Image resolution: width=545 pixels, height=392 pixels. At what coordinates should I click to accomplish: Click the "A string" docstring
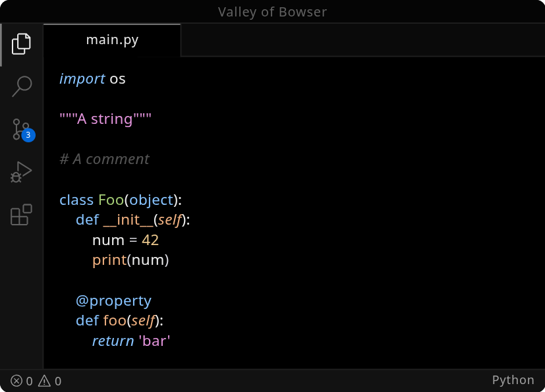(104, 119)
